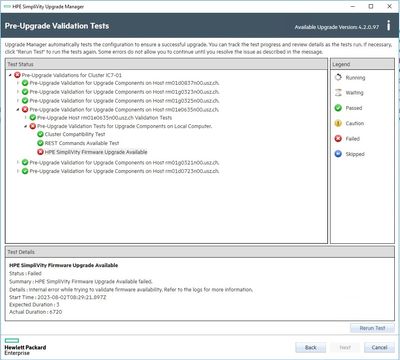Screen dimensions: 400x360
Task: Click the HPE SimpliVity title bar icon
Action: [x=7, y=6]
